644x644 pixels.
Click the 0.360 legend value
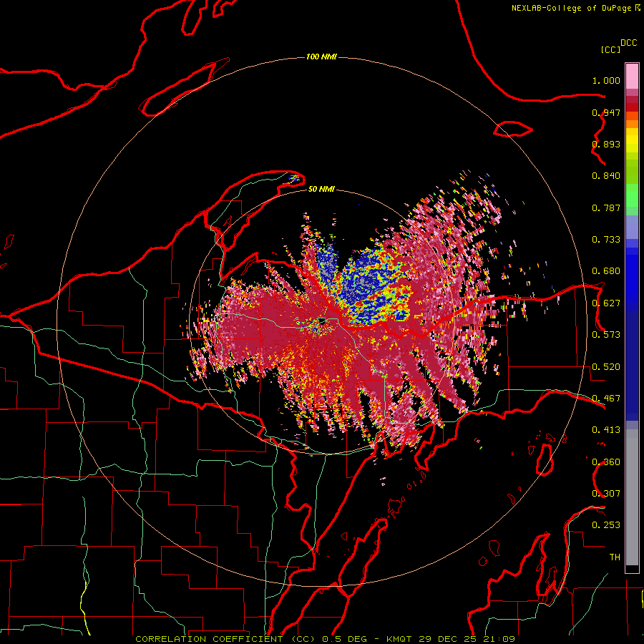[606, 462]
